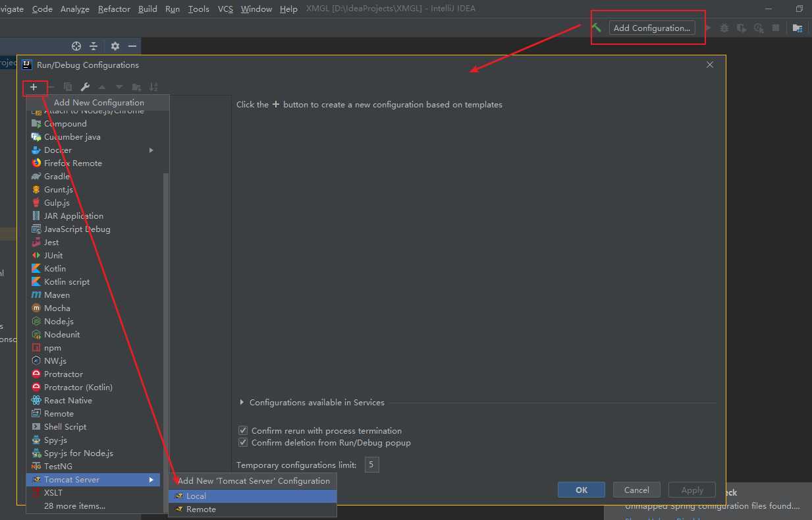
Task: Click the plus Add New Configuration icon
Action: [x=34, y=87]
